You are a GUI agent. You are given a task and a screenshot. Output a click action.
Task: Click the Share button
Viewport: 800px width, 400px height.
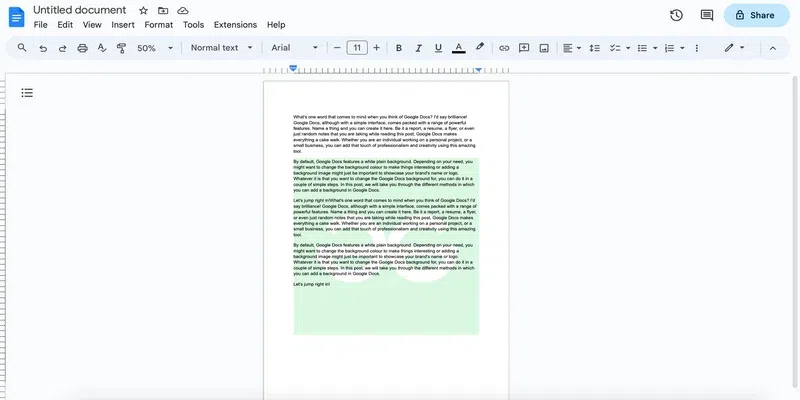[x=757, y=15]
